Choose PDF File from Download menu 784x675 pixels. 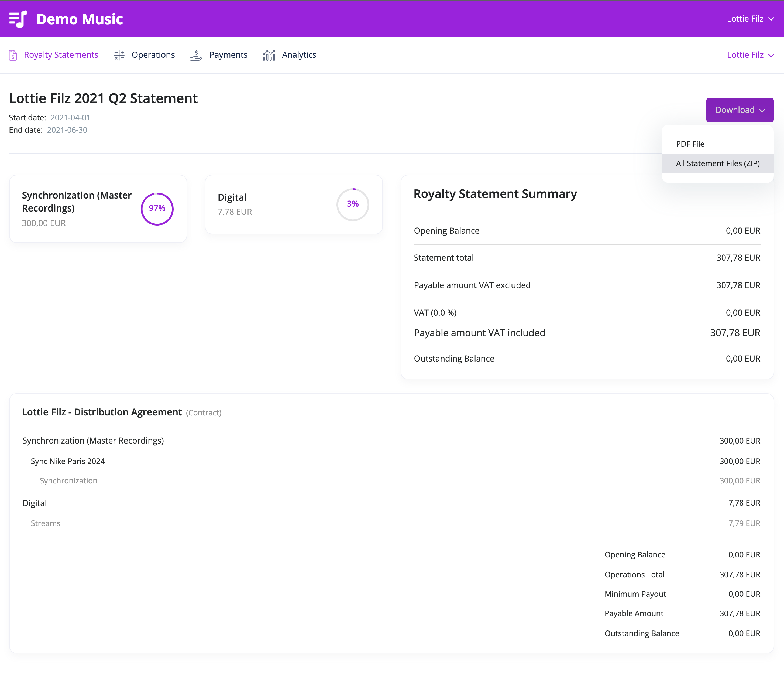coord(717,144)
